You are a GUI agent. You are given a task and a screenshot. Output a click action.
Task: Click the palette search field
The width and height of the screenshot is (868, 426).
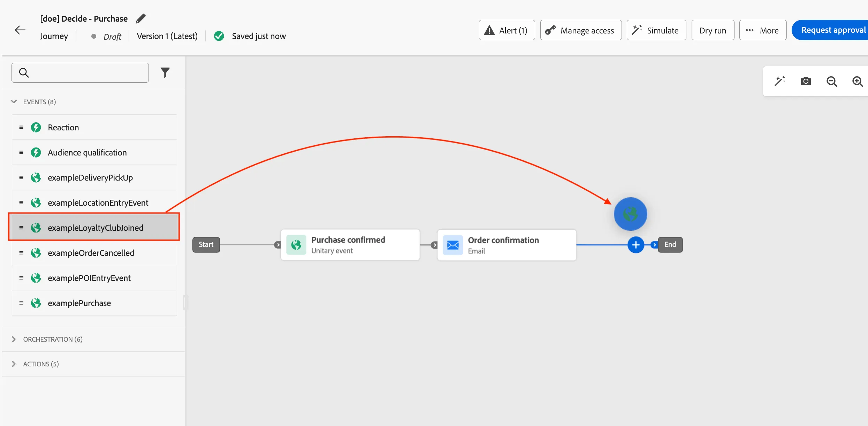click(x=80, y=73)
